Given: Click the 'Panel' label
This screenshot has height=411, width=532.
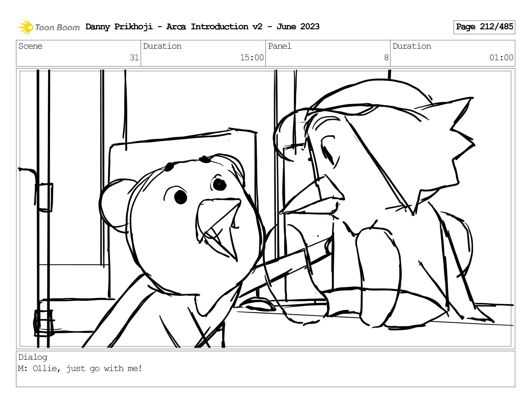Looking at the screenshot, I should click(x=280, y=46).
